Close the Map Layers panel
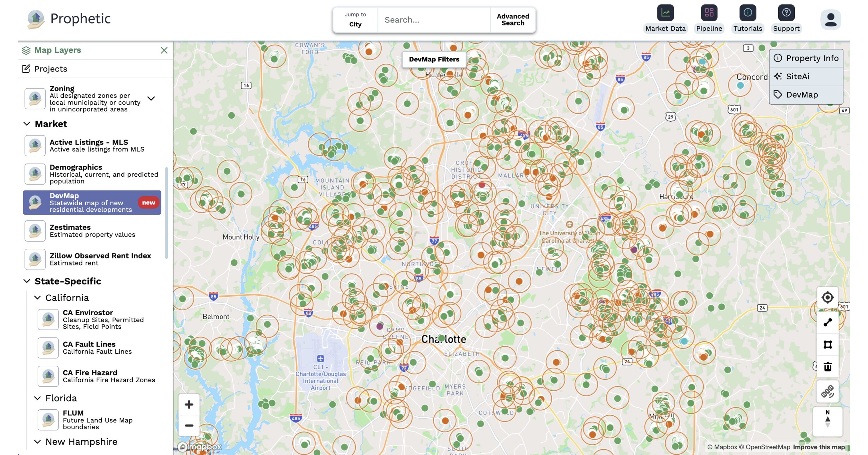Image resolution: width=868 pixels, height=455 pixels. click(164, 50)
